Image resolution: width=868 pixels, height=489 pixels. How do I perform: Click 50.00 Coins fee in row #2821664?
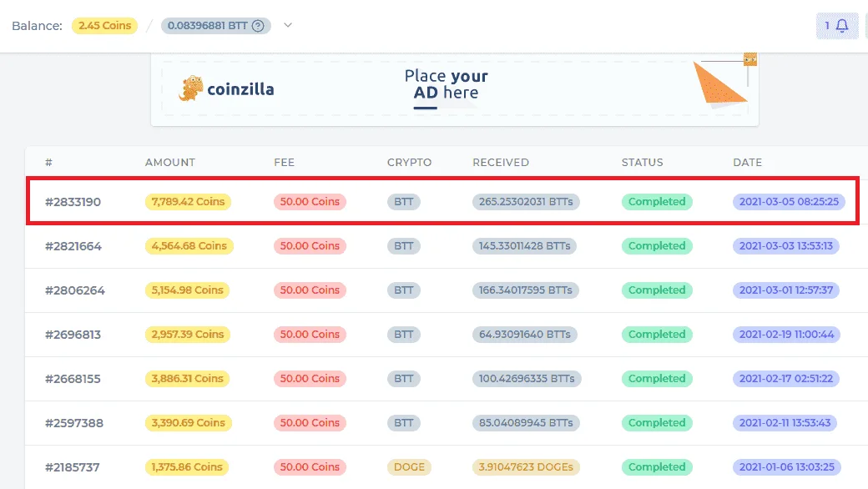[x=310, y=245]
